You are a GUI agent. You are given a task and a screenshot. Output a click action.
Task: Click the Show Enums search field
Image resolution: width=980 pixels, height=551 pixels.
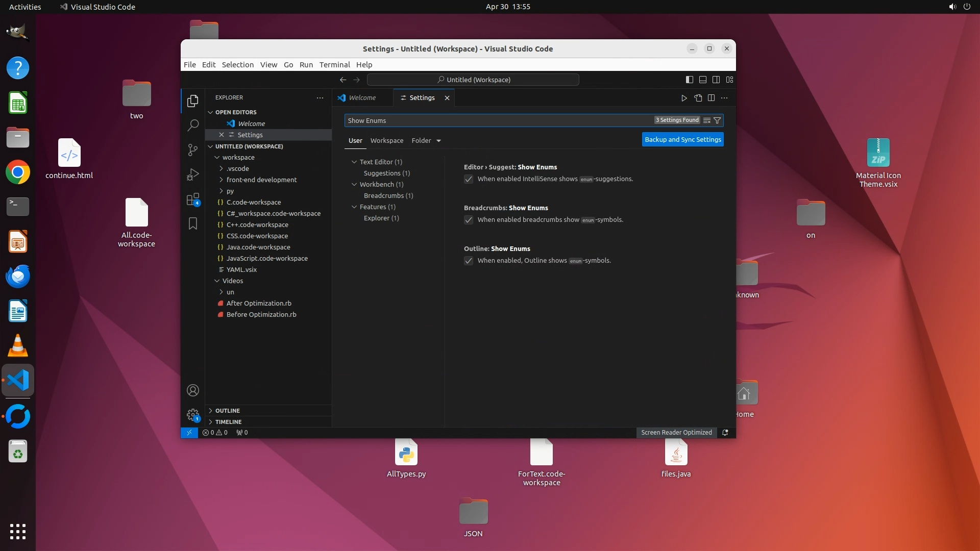click(498, 120)
